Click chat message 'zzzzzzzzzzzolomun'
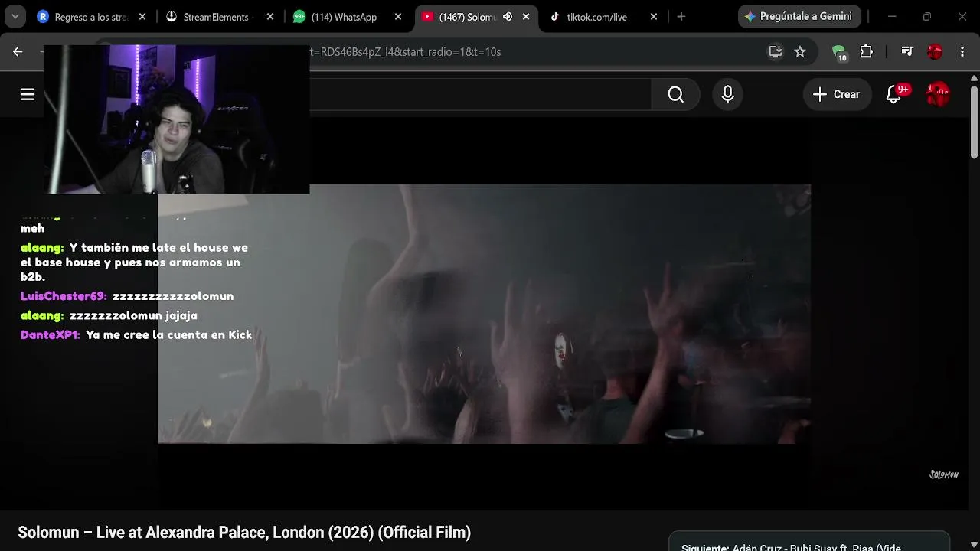Viewport: 980px width, 551px height. 173,296
